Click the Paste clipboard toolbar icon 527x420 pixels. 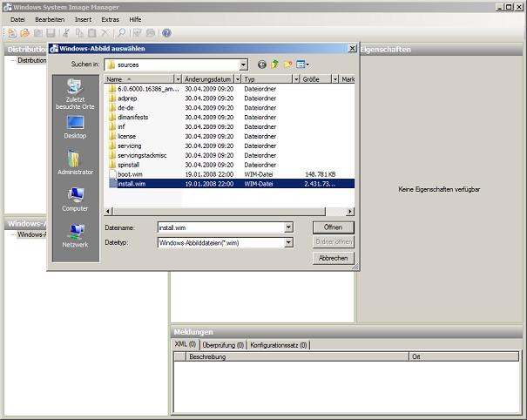pos(92,32)
